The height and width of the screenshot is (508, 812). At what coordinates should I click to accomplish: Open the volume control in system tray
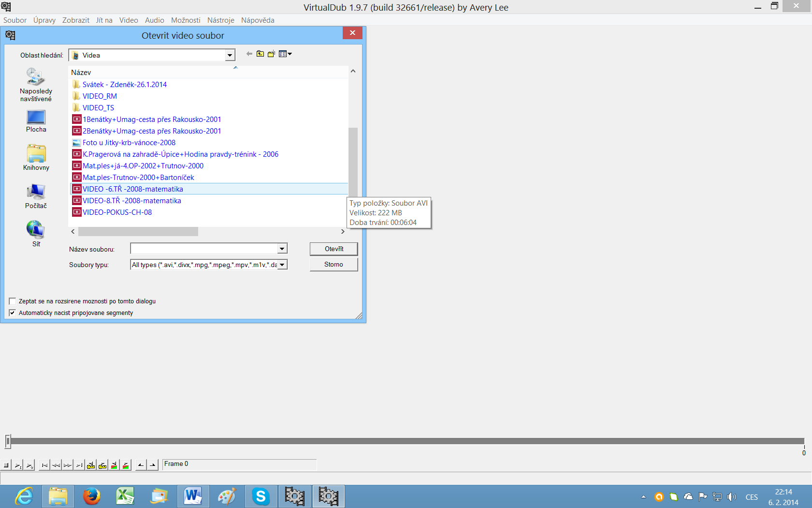(732, 497)
